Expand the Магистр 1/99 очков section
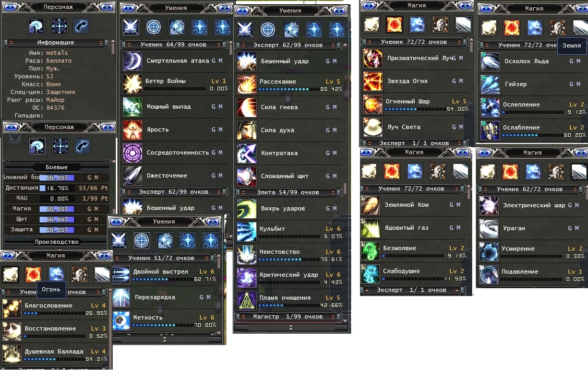 click(x=288, y=317)
